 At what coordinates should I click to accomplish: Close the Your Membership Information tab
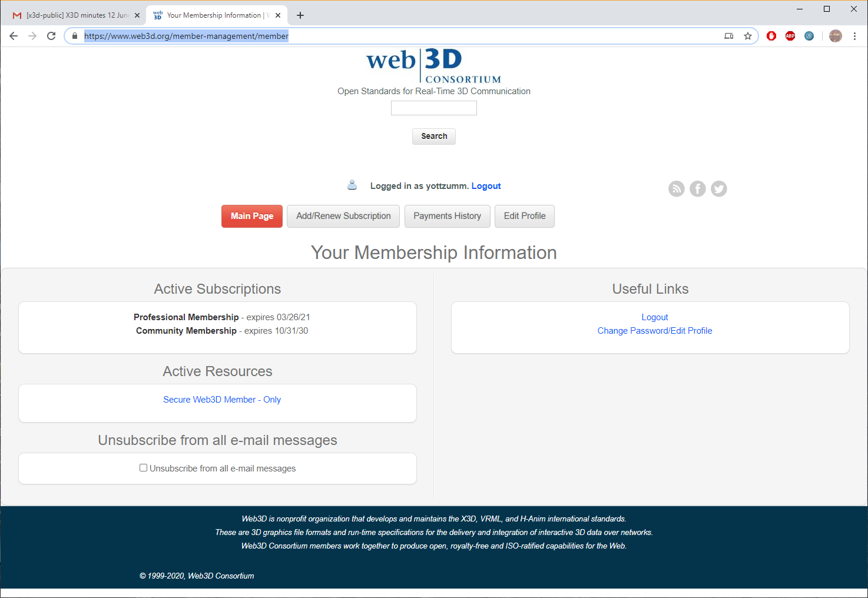(x=278, y=15)
